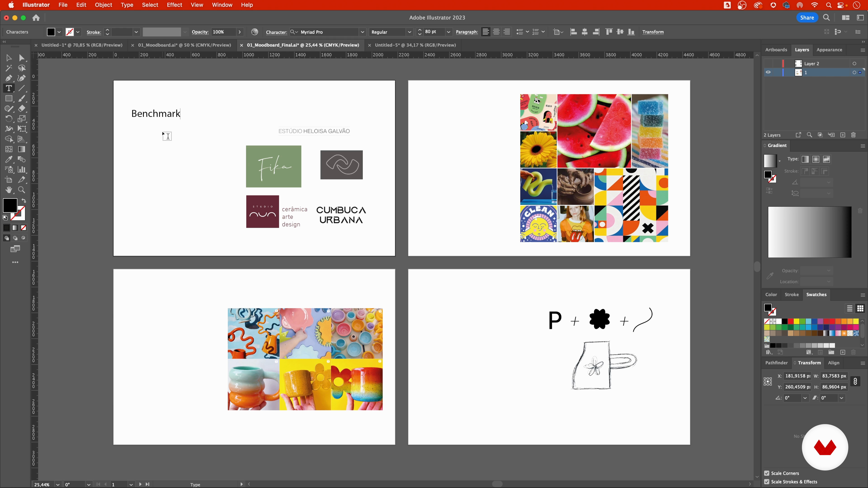
Task: Select the Selection tool arrow
Action: point(9,58)
